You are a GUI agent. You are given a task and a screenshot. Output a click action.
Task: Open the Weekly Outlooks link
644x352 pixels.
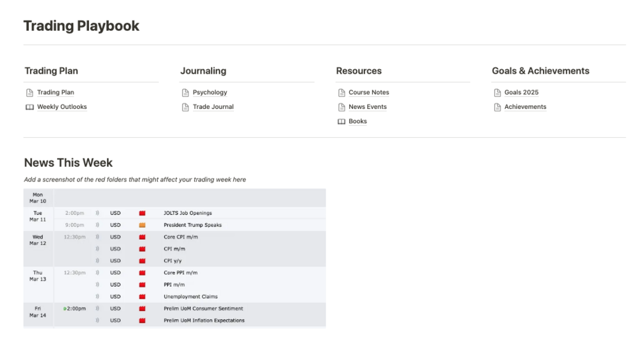point(62,107)
